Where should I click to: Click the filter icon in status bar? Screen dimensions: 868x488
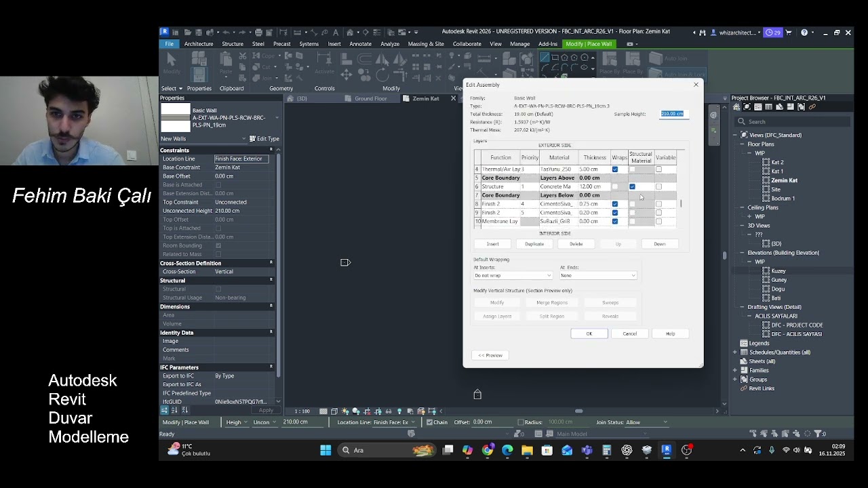(817, 434)
